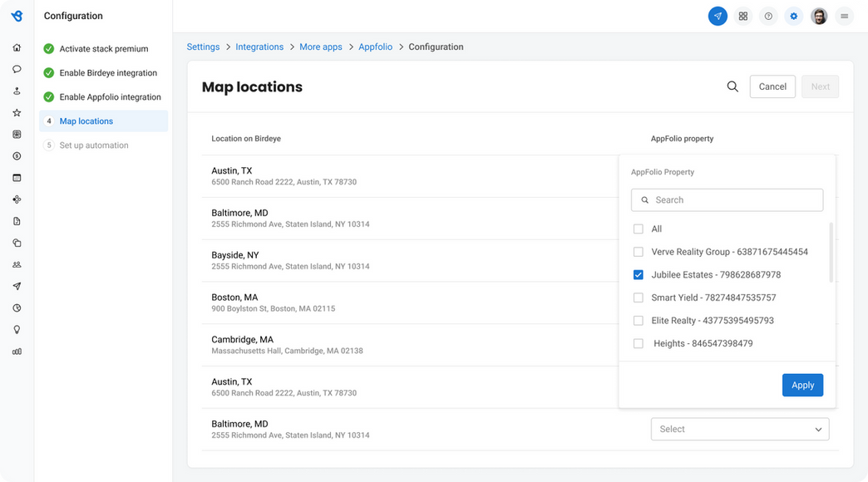The width and height of the screenshot is (868, 482).
Task: Click Settings in the breadcrumb
Action: [203, 47]
